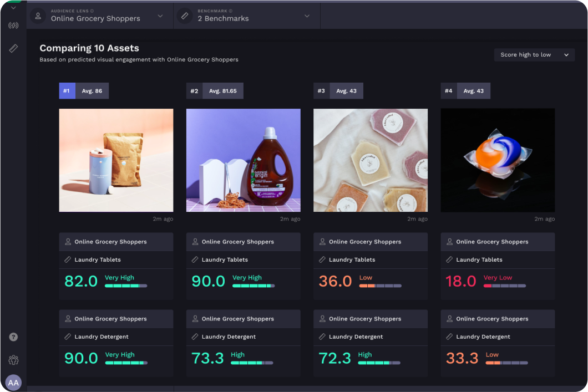Expand the 2 Benchmarks dropdown

[307, 16]
